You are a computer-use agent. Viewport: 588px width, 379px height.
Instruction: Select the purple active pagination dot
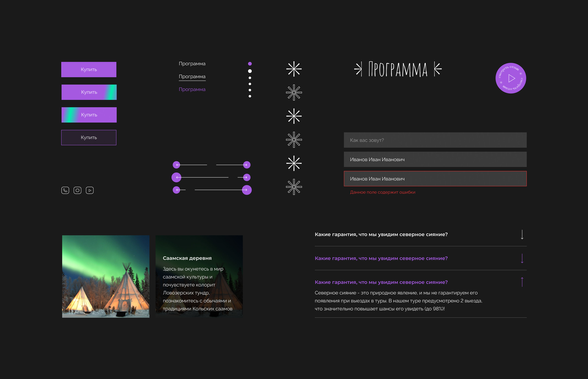250,64
